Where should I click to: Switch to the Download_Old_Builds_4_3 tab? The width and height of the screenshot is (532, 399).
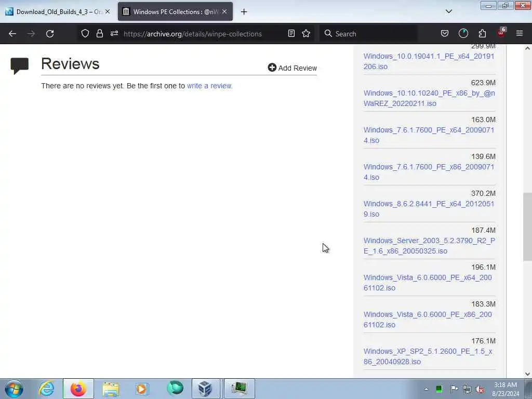click(58, 11)
